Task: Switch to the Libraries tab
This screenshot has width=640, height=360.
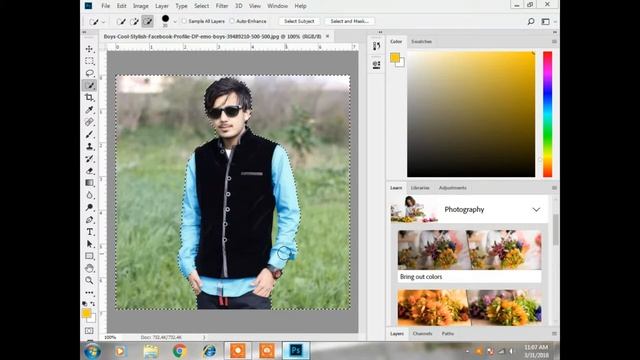Action: coord(420,188)
